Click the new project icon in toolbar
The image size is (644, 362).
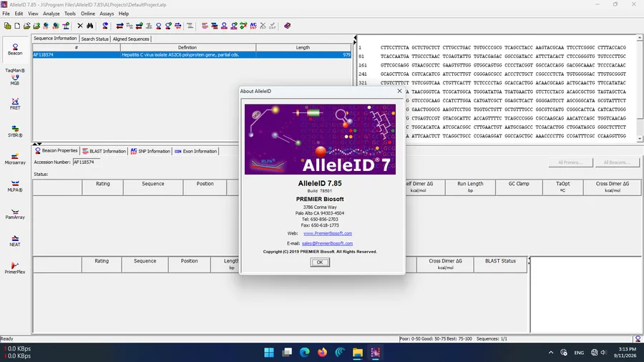[7, 26]
